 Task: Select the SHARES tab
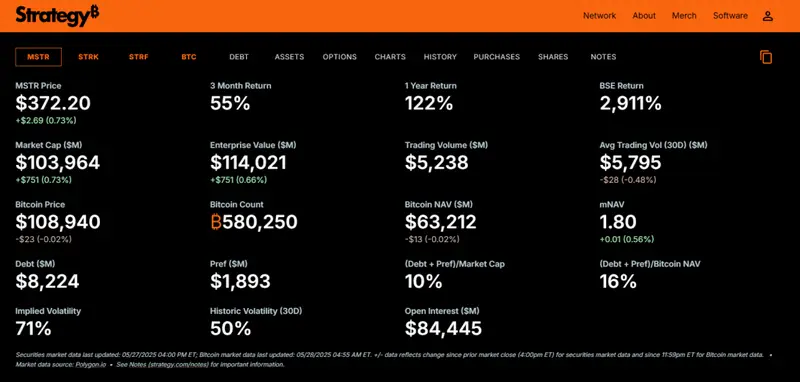pyautogui.click(x=553, y=57)
